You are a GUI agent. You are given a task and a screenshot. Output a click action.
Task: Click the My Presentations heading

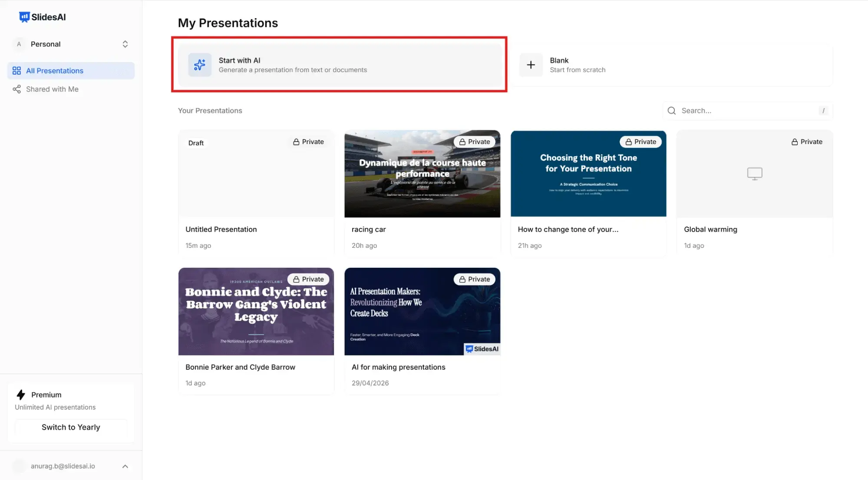pos(228,23)
